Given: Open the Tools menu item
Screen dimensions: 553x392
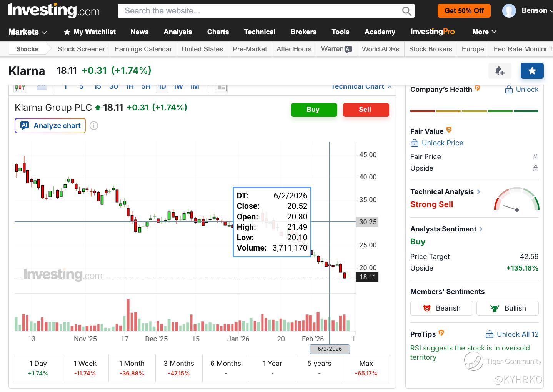Looking at the screenshot, I should click(x=341, y=32).
